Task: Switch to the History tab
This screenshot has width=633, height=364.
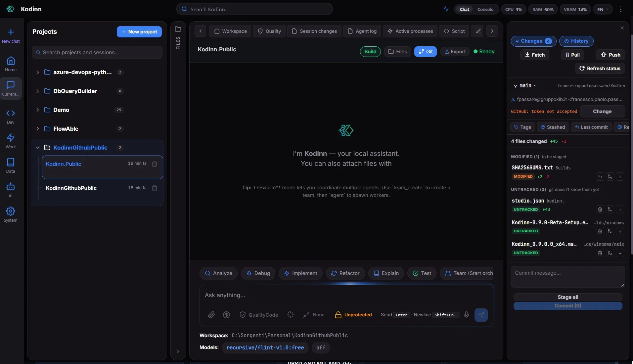Action: (x=576, y=41)
